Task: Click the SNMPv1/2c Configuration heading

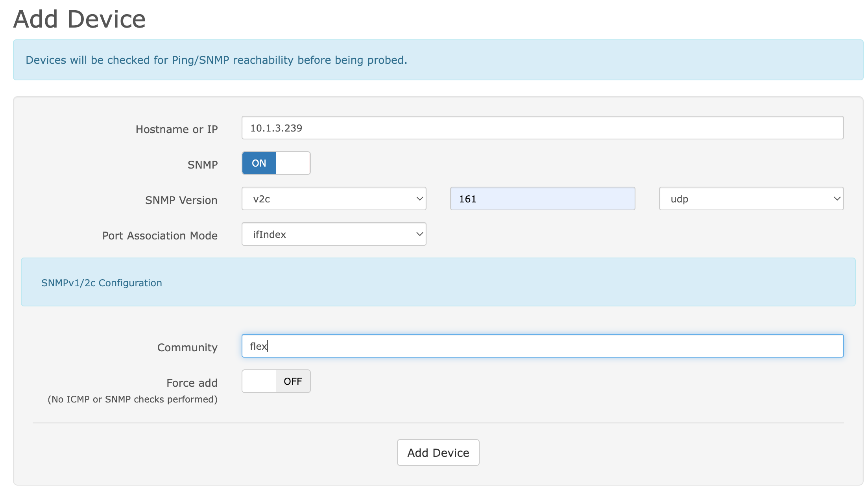Action: click(x=102, y=283)
